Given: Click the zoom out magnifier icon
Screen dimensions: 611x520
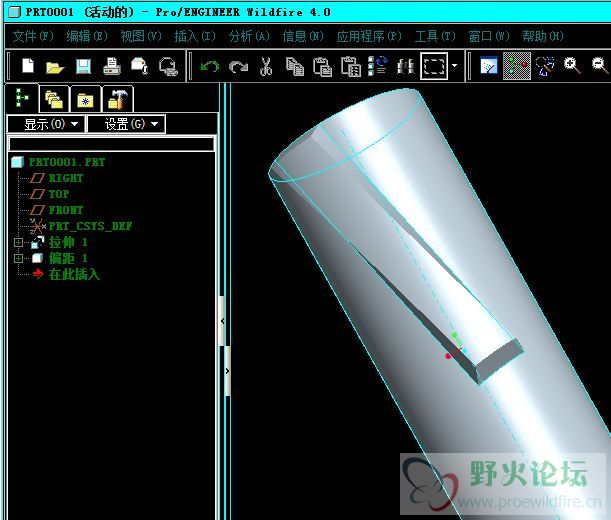Looking at the screenshot, I should [599, 65].
